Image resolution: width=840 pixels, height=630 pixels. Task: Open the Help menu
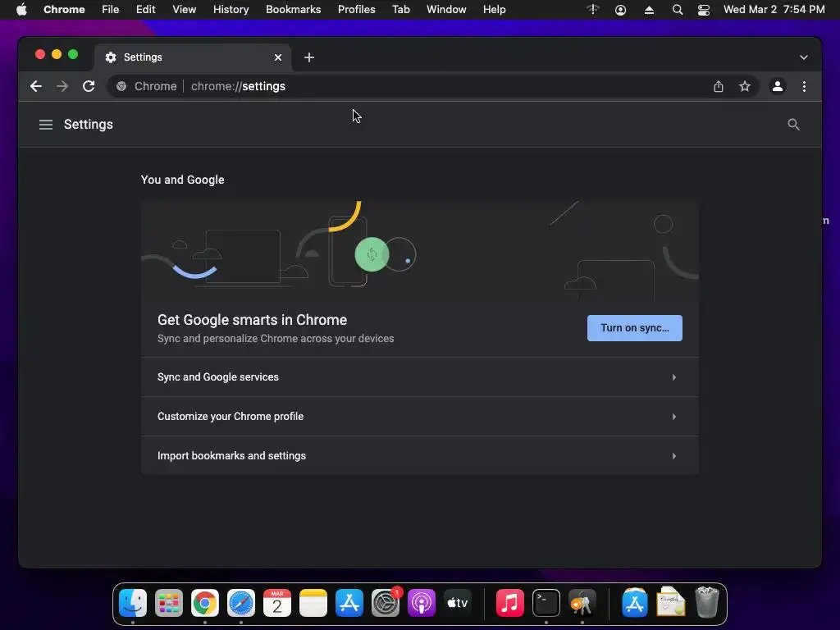494,10
